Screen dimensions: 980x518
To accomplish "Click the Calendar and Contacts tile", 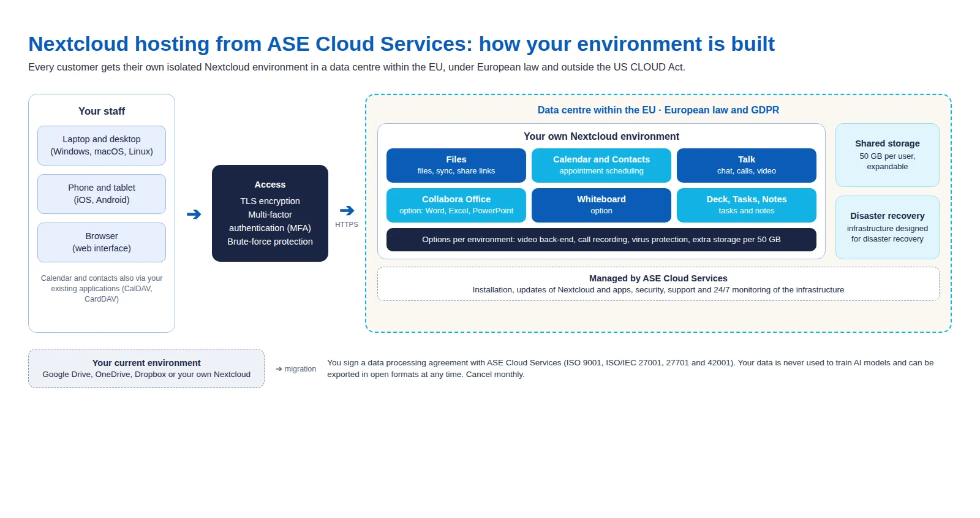I will tap(601, 166).
